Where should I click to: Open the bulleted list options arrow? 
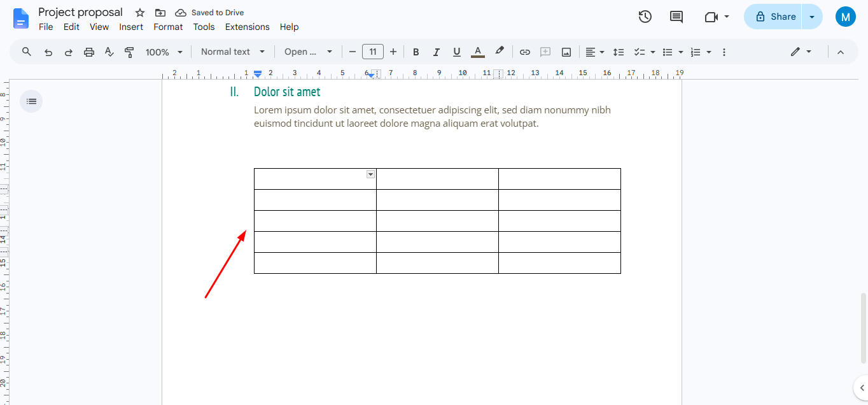coord(681,52)
